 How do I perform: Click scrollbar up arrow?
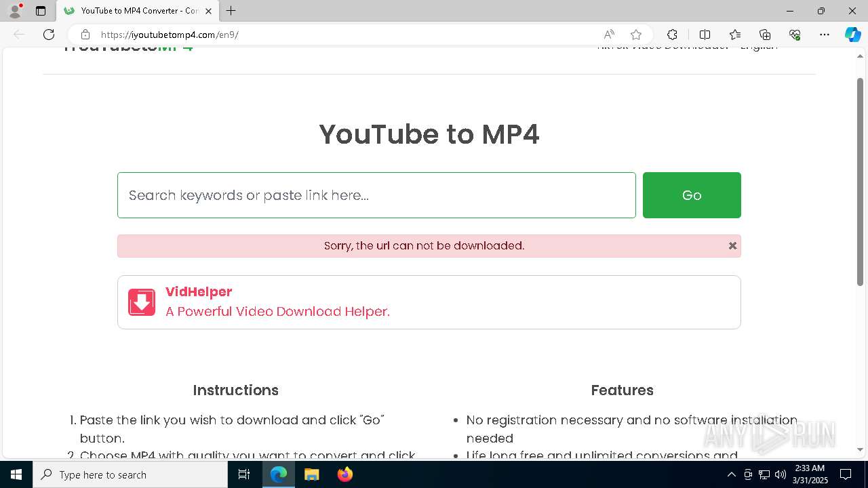(x=861, y=57)
